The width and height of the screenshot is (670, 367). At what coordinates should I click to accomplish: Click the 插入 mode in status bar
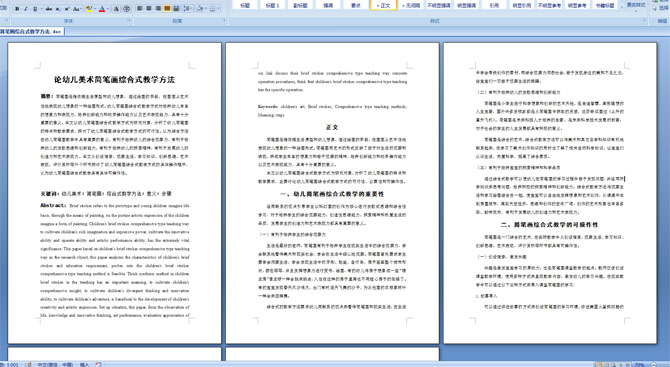84,364
